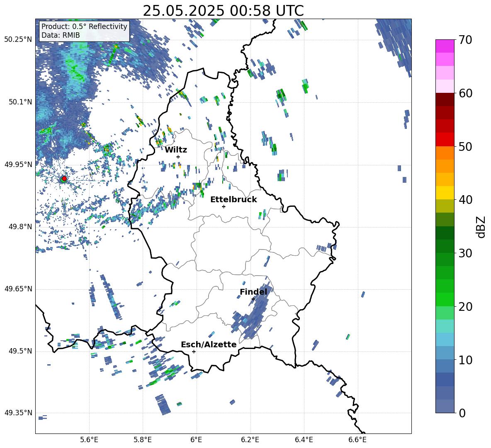Click the Findel station label
The image size is (491, 448).
point(253,292)
